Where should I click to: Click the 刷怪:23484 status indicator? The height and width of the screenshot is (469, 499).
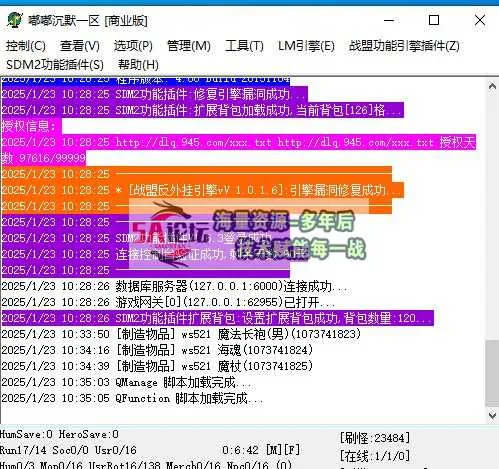click(x=375, y=438)
